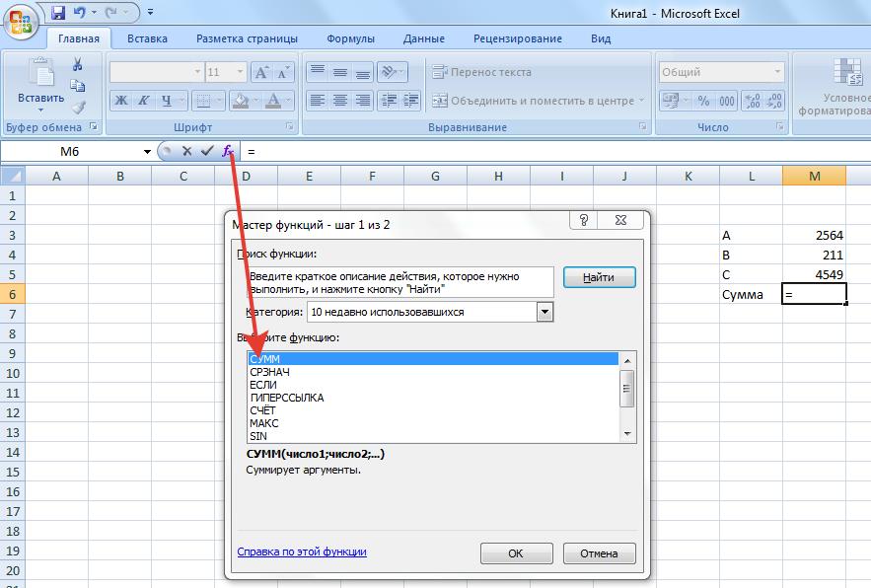The height and width of the screenshot is (588, 871).
Task: Copy selection with copy icon
Action: coord(78,86)
